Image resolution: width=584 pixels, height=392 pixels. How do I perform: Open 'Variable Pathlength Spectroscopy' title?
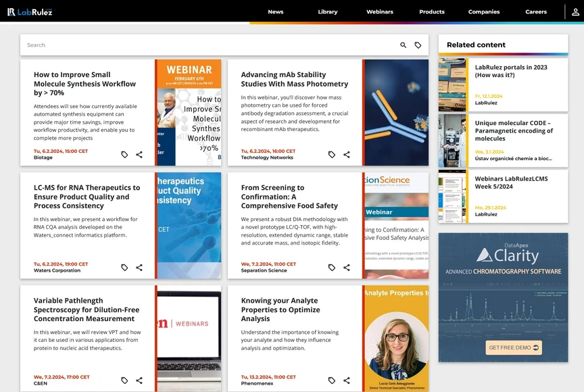tap(87, 310)
